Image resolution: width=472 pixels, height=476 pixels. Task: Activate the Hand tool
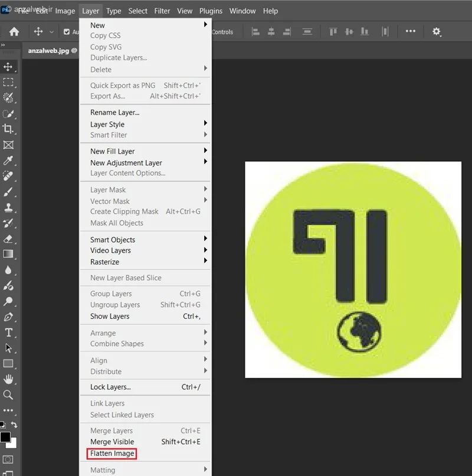pos(8,379)
